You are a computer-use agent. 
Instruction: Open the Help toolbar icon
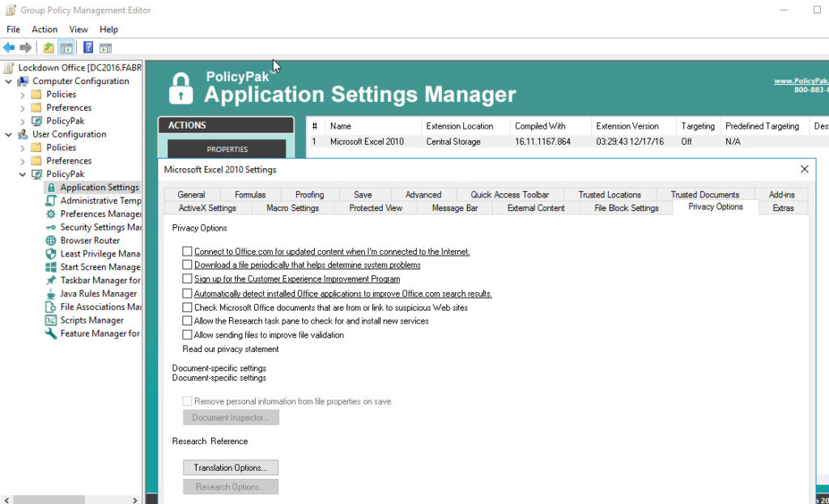pos(88,48)
